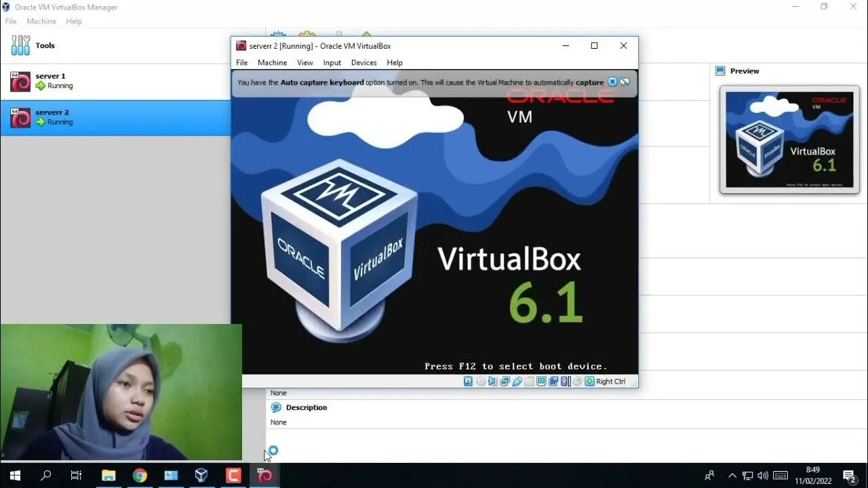Click the hard disk activity icon in VM status bar
868x488 pixels.
click(468, 382)
